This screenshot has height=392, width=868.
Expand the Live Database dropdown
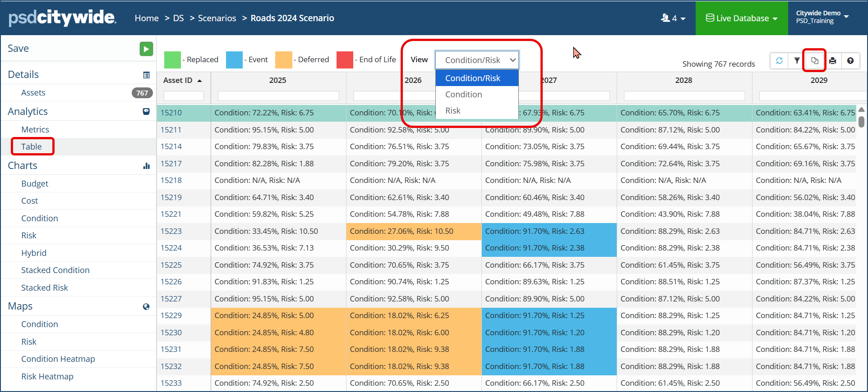coord(742,18)
